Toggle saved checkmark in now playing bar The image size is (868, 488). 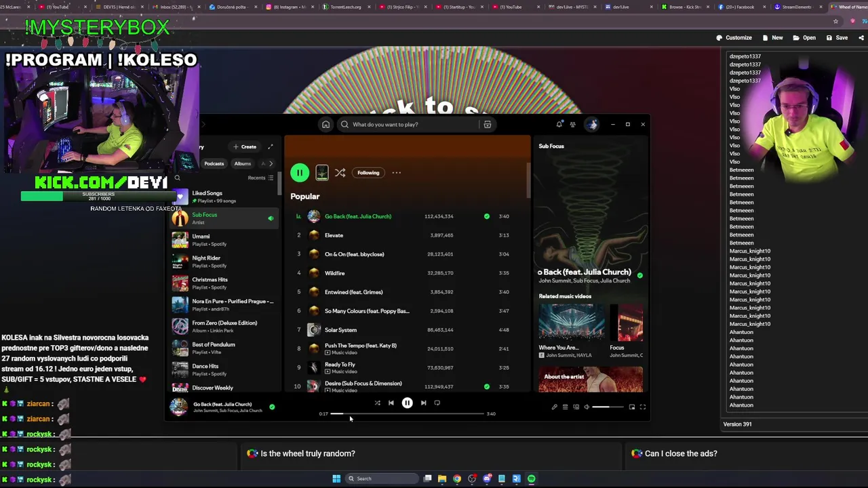pyautogui.click(x=272, y=407)
